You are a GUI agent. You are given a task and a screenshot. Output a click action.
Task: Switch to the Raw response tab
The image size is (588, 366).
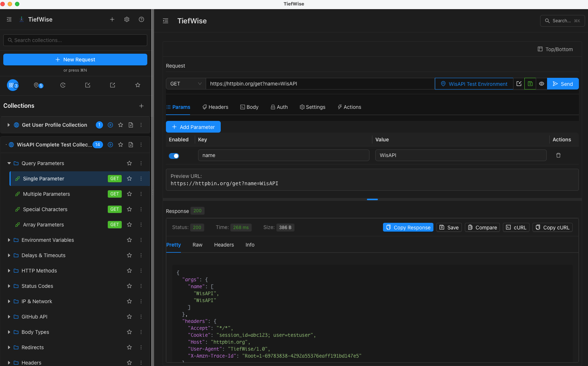click(197, 245)
